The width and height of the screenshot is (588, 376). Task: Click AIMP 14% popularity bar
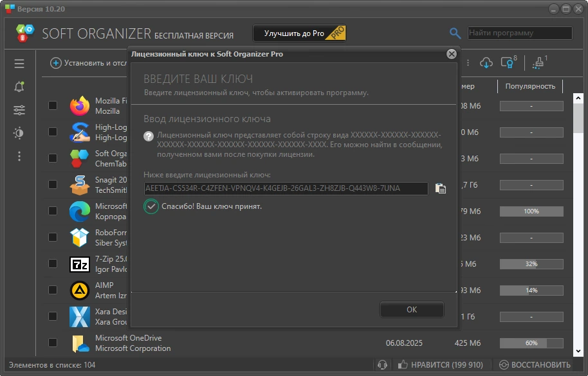[531, 291]
